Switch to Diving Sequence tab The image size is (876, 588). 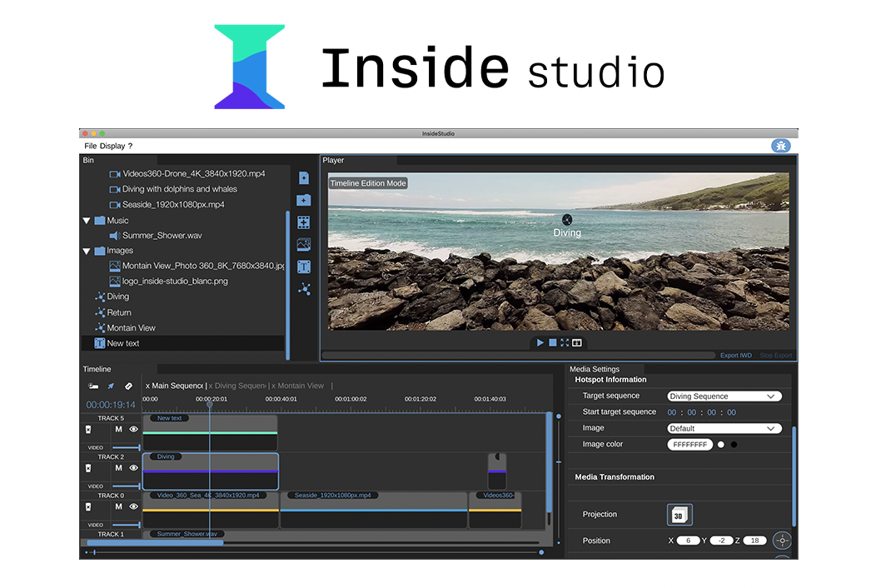(237, 386)
